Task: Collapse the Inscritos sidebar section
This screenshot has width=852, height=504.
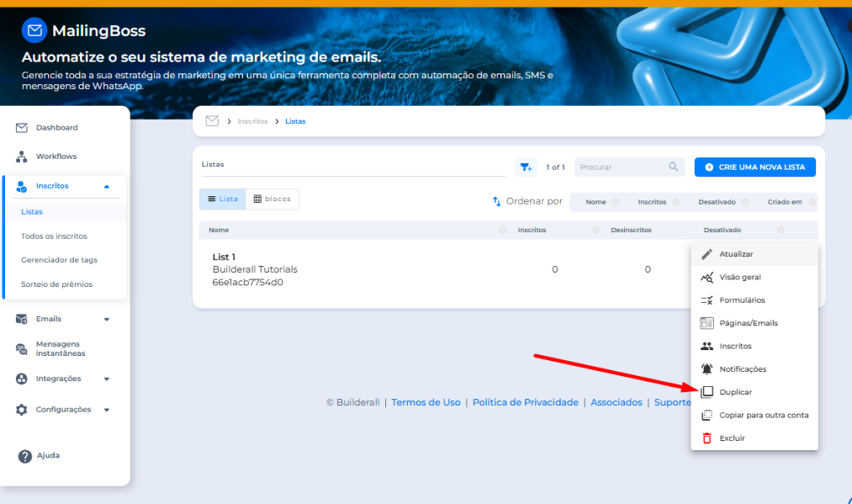Action: pyautogui.click(x=106, y=186)
